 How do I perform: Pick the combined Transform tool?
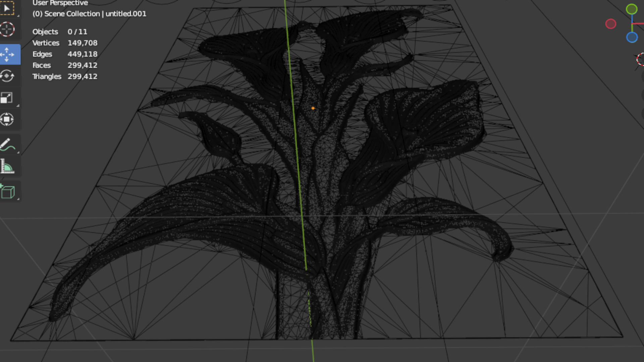(x=7, y=119)
